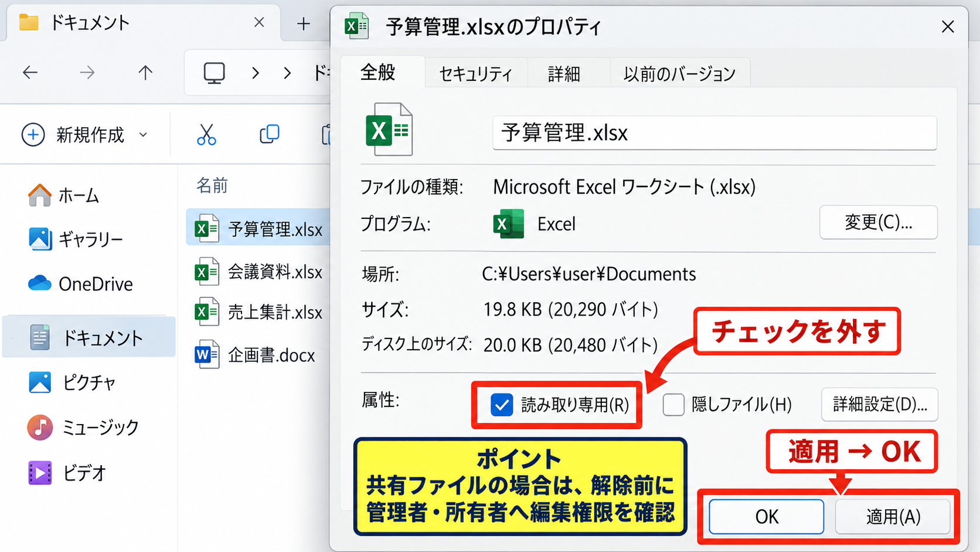Open ピクチャ in the Explorer sidebar
The width and height of the screenshot is (980, 552).
[x=73, y=382]
